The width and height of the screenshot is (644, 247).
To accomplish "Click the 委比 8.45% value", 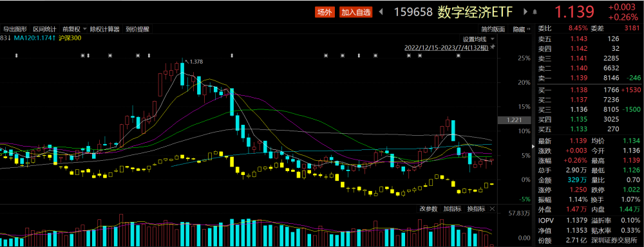I will (578, 28).
